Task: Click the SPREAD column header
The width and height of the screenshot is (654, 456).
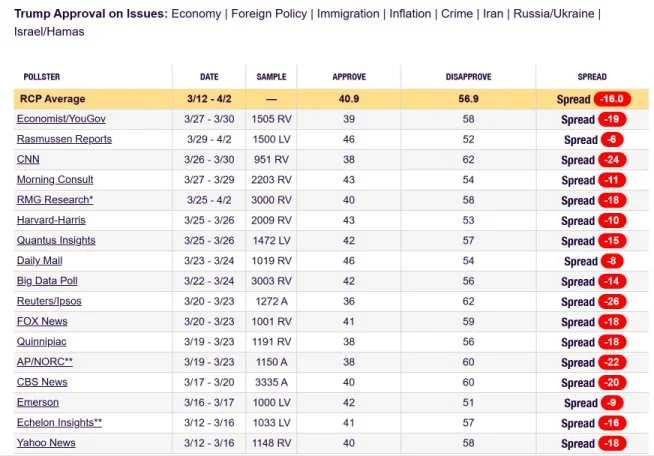Action: click(x=592, y=77)
